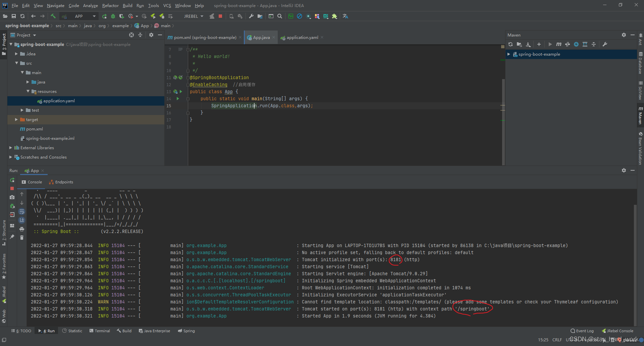Open APP run configuration dropdown
The width and height of the screenshot is (644, 346).
tap(79, 16)
